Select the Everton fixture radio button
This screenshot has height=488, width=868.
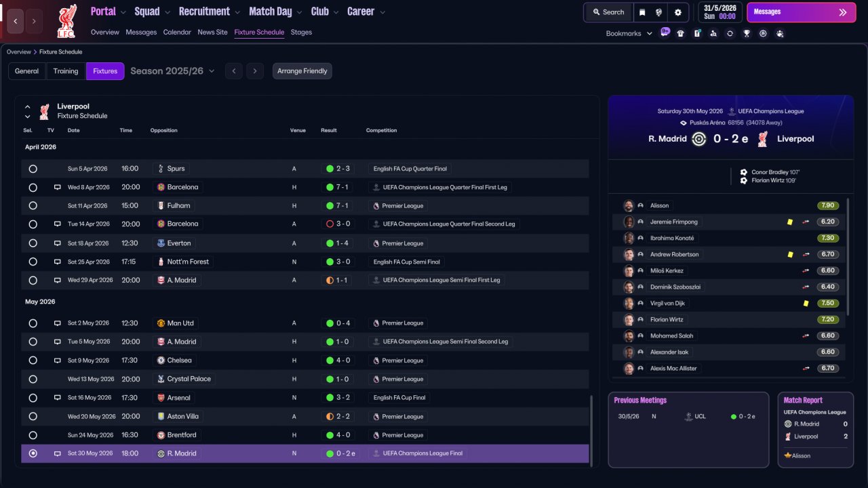click(x=33, y=243)
